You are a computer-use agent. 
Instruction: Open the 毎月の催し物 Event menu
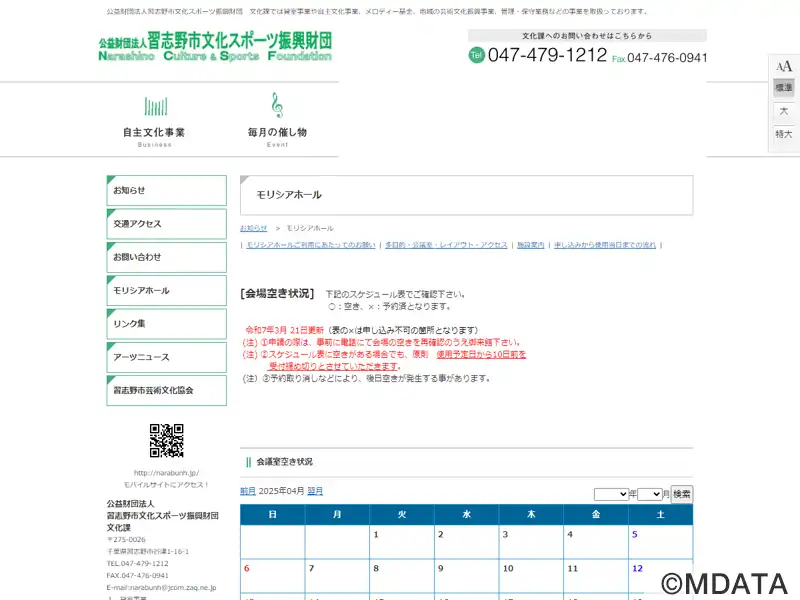point(277,120)
